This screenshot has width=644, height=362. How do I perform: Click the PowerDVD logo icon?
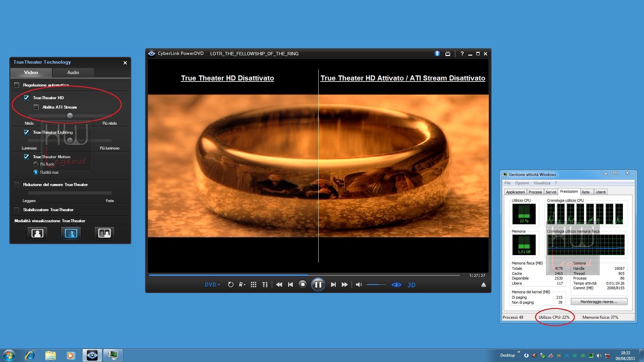(x=152, y=54)
